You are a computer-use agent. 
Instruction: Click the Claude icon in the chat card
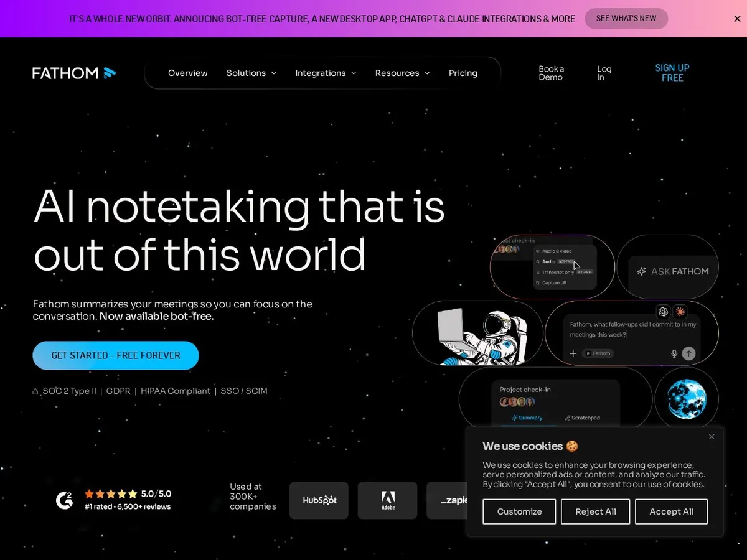point(680,311)
